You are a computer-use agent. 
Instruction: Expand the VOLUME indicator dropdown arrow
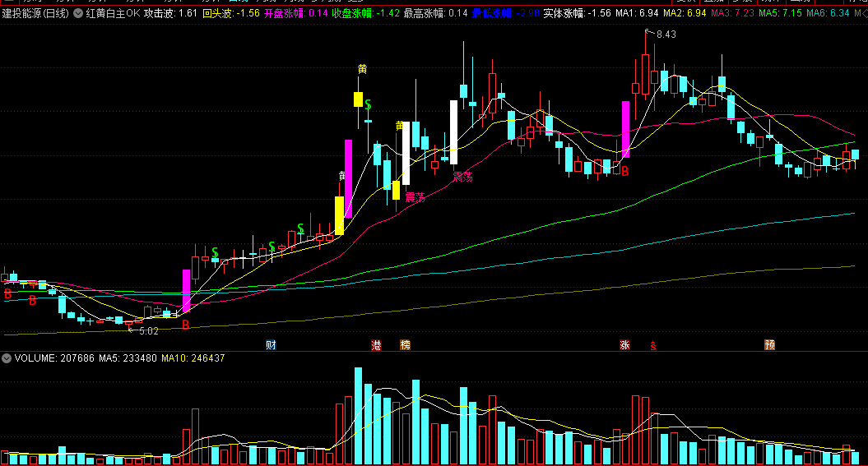click(x=7, y=358)
